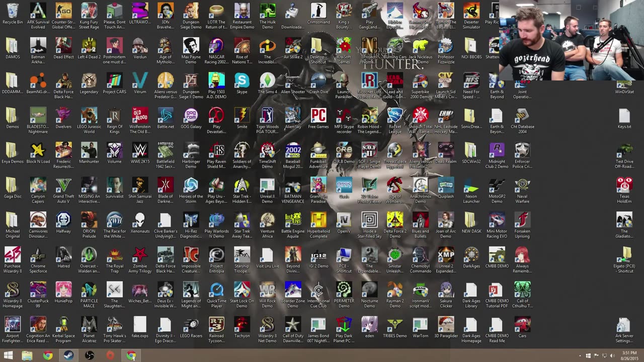Click the Sakura Clicker icon
This screenshot has width=644, height=362.
pos(446,294)
